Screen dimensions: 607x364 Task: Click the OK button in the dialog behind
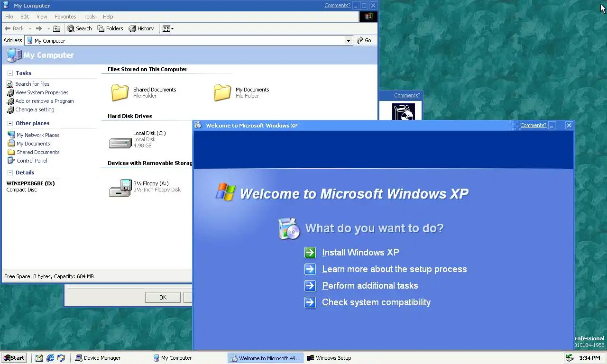[163, 298]
